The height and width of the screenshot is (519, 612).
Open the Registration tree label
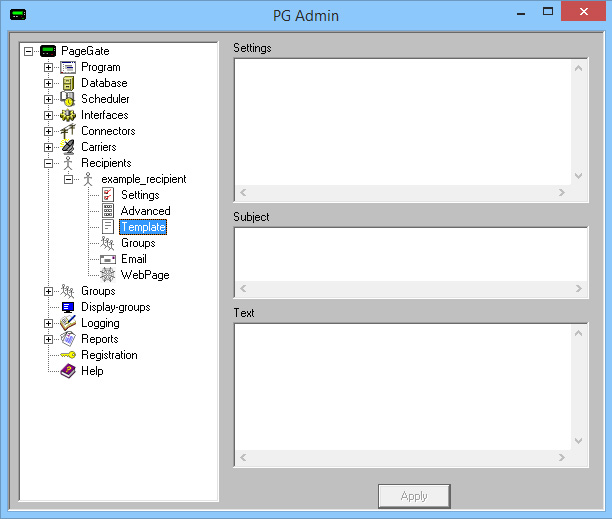109,355
